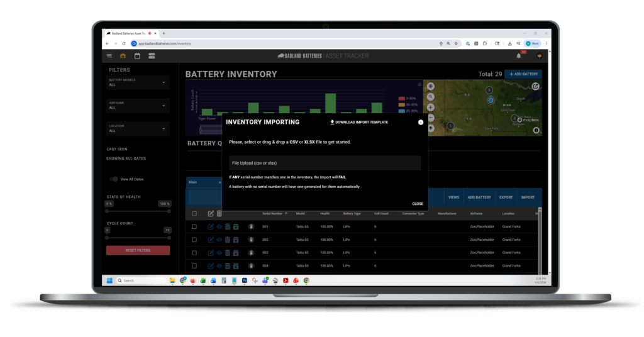Screen dimensions: 644x337
Task: Open notifications bell with 33 badge
Action: point(519,56)
